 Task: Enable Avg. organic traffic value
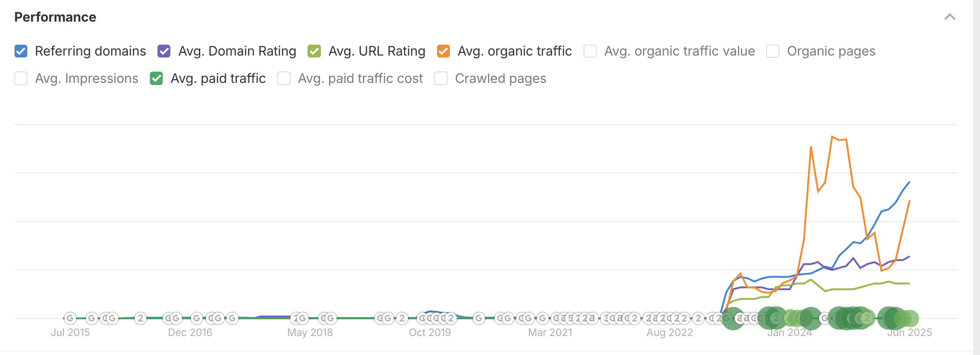590,51
